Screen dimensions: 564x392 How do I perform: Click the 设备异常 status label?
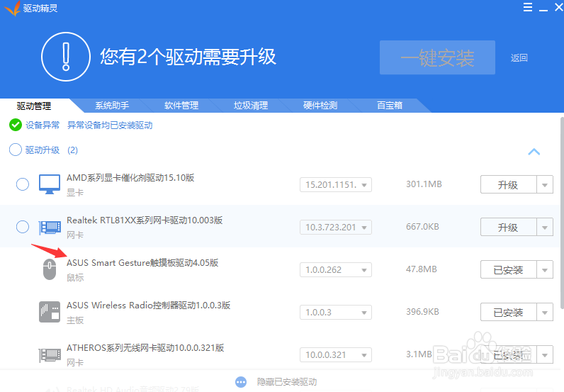[43, 125]
